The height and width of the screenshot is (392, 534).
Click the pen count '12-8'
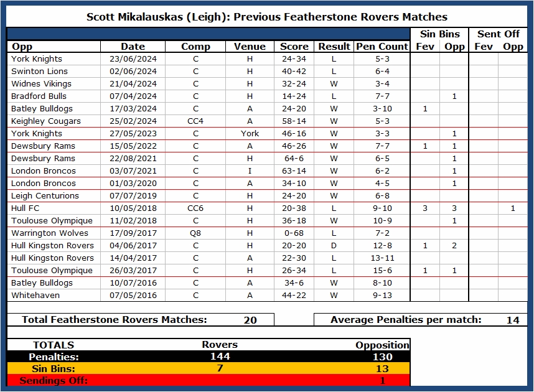click(382, 246)
